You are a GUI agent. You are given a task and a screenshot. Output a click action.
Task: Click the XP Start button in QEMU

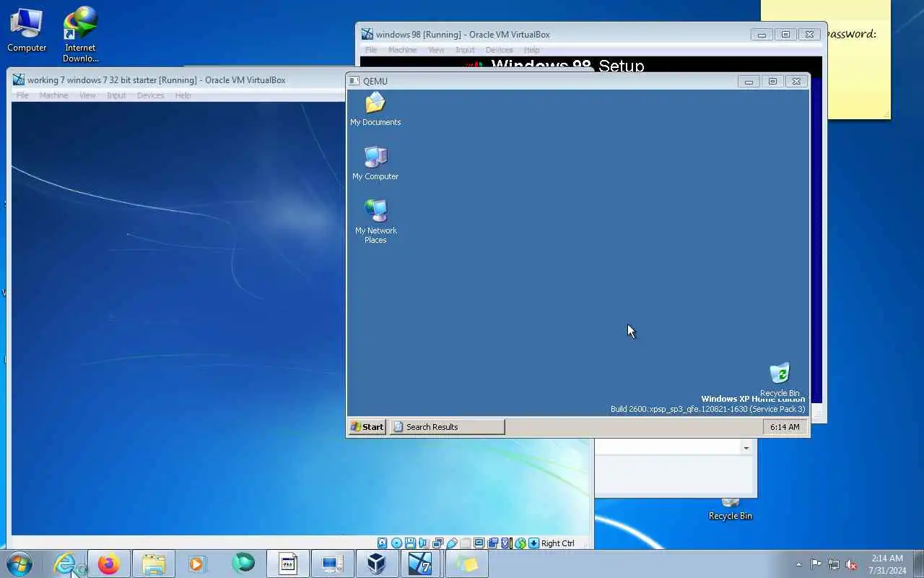(x=367, y=427)
